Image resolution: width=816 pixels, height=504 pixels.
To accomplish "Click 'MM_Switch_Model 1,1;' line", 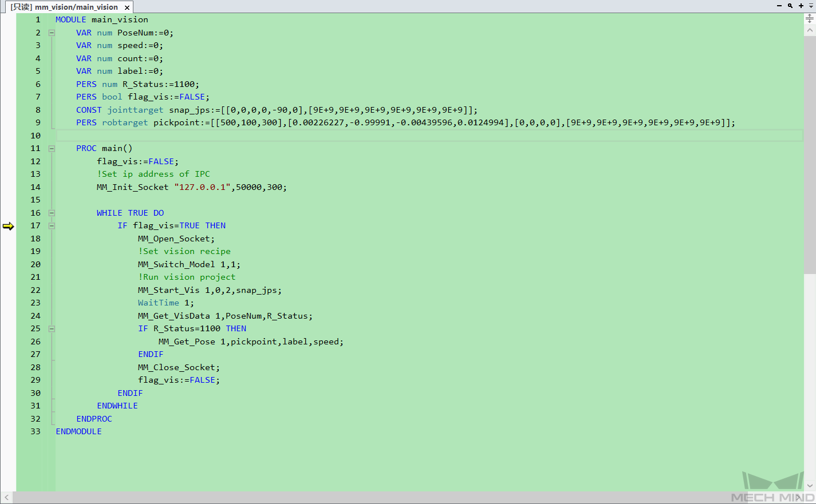I will click(x=190, y=264).
